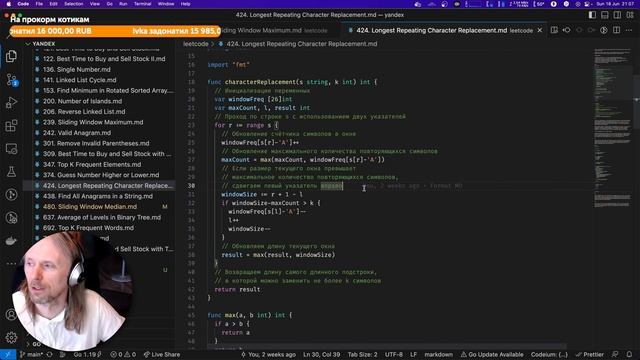Change LF end of line sequence
The image size is (640, 360).
(413, 354)
